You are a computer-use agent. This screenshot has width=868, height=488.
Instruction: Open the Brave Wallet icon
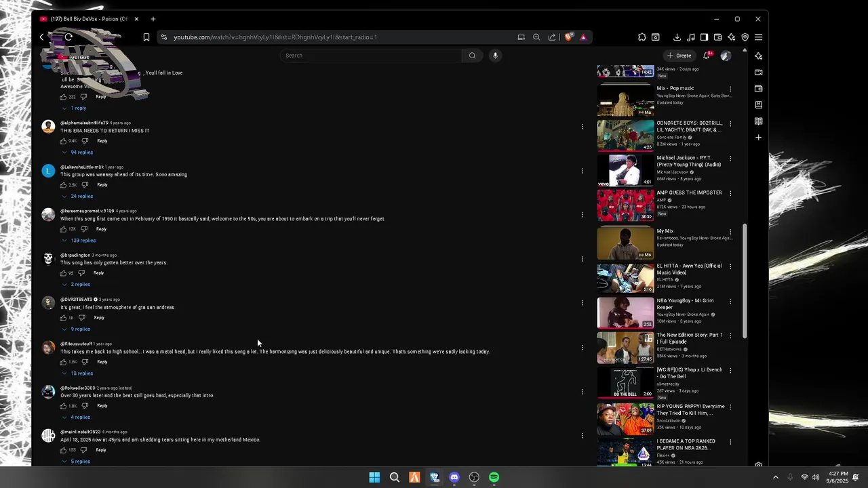coord(718,37)
